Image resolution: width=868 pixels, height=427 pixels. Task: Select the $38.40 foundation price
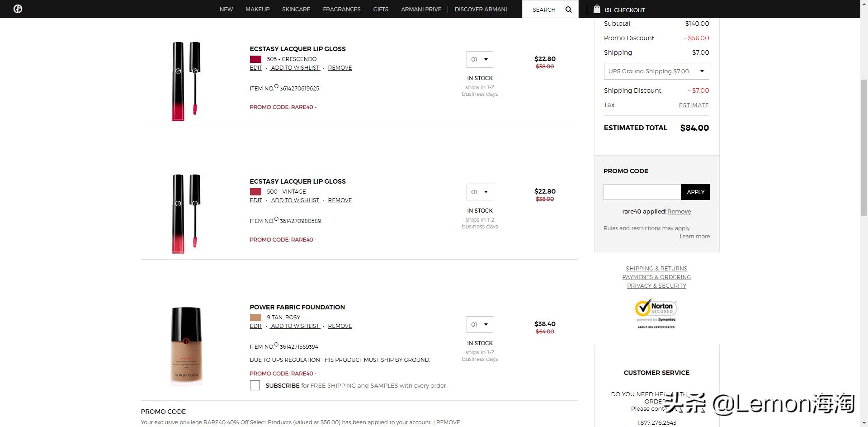pyautogui.click(x=545, y=324)
